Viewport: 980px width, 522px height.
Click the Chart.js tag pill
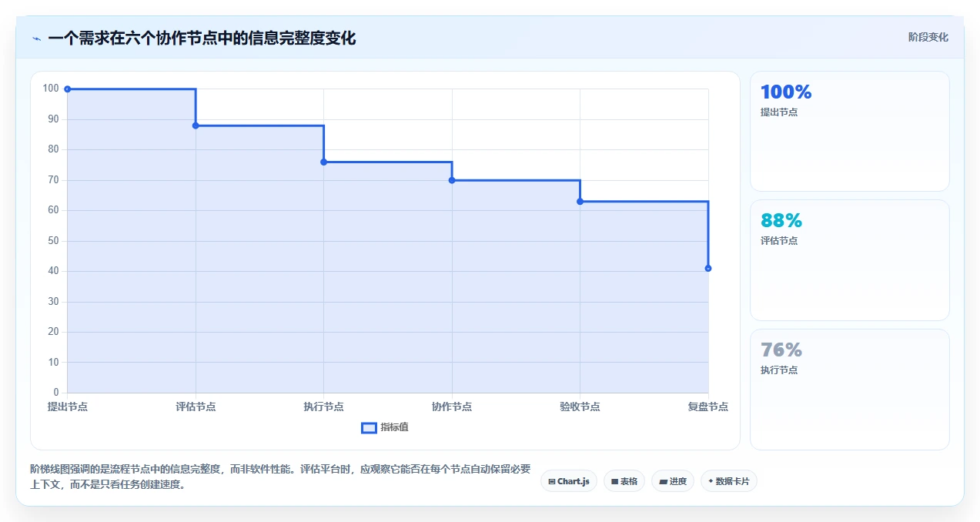click(x=568, y=481)
